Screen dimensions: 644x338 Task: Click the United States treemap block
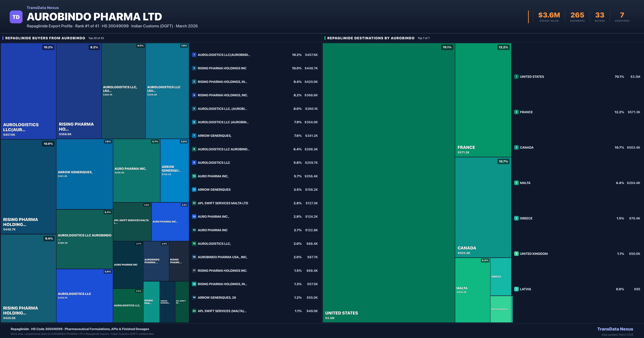click(389, 183)
